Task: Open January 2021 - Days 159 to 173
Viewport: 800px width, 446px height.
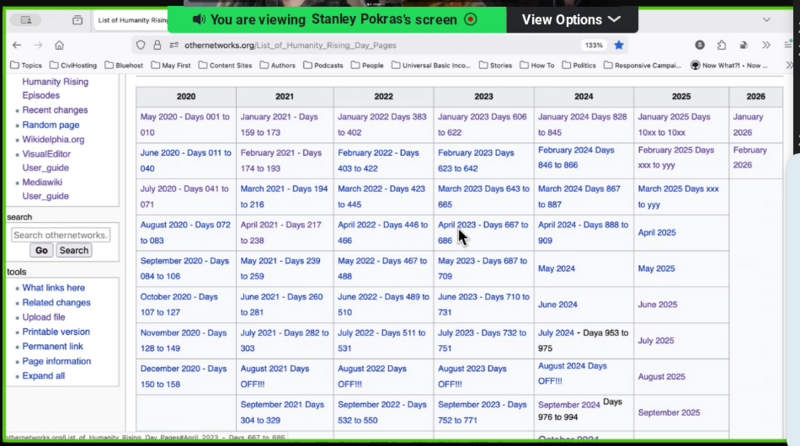Action: 279,125
